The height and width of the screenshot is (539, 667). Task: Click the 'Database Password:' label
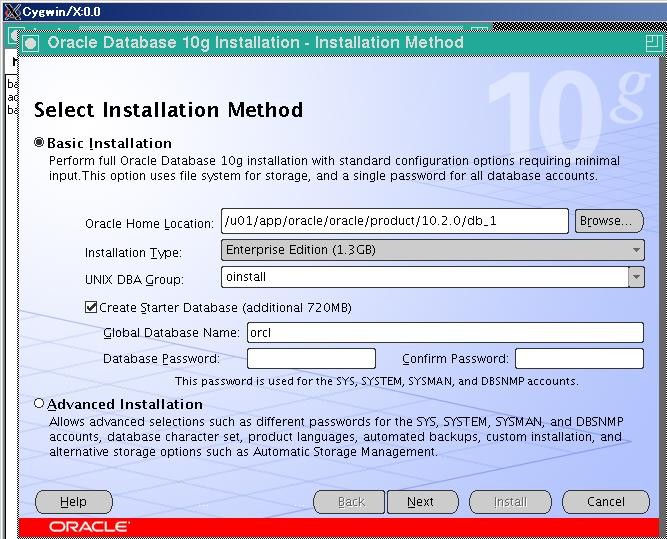(161, 359)
